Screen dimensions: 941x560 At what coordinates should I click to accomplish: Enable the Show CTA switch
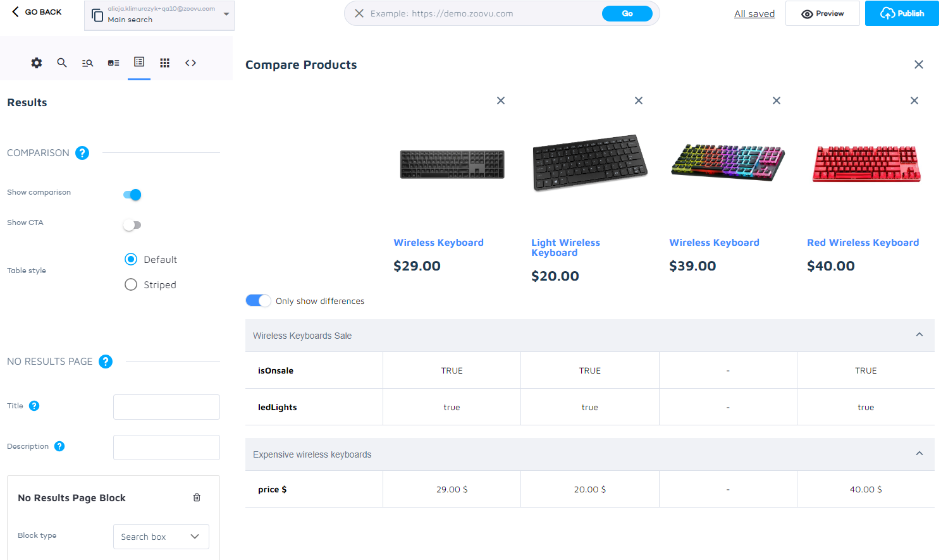pos(132,225)
